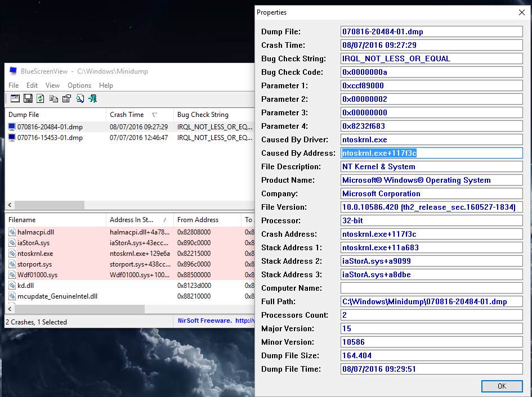
Task: Click the 0x890c0000 From Address cell
Action: 194,243
